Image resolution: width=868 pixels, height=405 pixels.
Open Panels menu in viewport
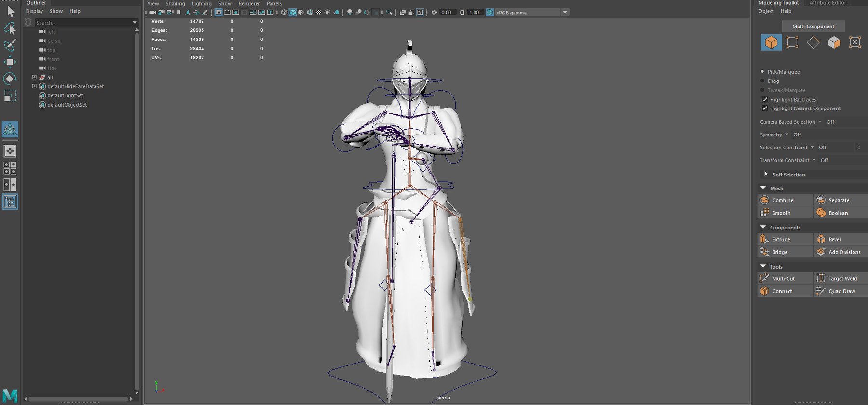[274, 3]
